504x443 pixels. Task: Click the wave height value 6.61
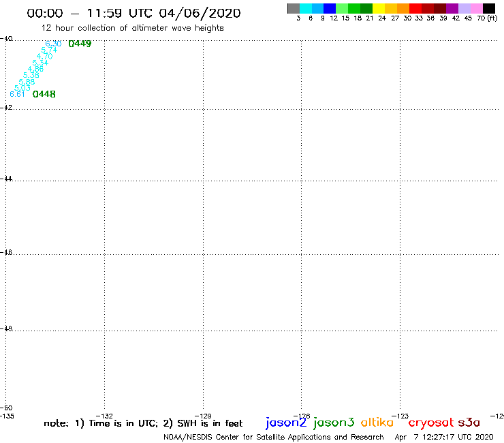(x=17, y=94)
